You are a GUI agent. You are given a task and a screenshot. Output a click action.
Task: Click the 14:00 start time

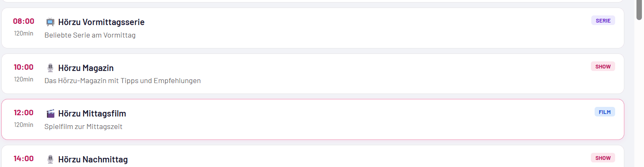pos(23,159)
